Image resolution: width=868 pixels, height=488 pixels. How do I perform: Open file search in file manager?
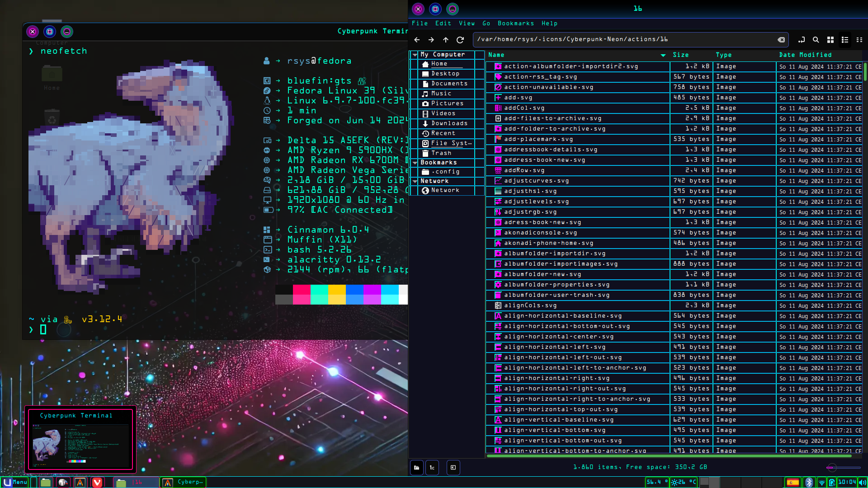point(816,40)
